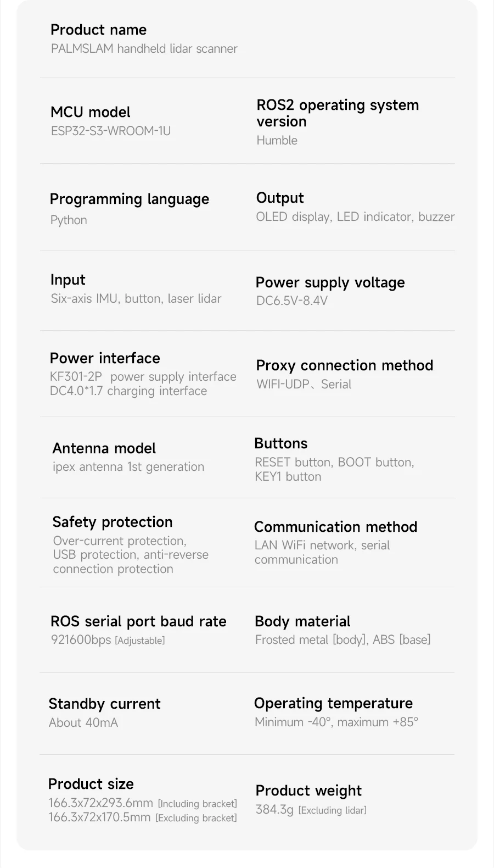
Task: Click LAN WiFi network communication text
Action: click(322, 546)
